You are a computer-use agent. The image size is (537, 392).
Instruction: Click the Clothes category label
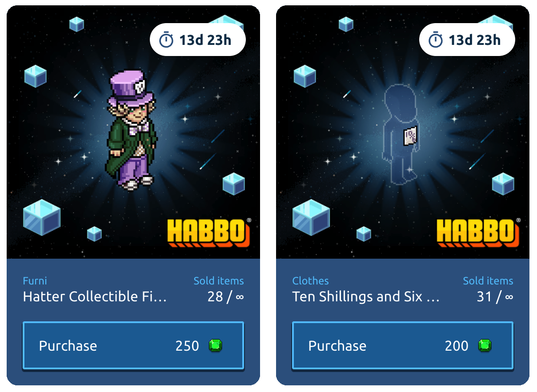311,281
